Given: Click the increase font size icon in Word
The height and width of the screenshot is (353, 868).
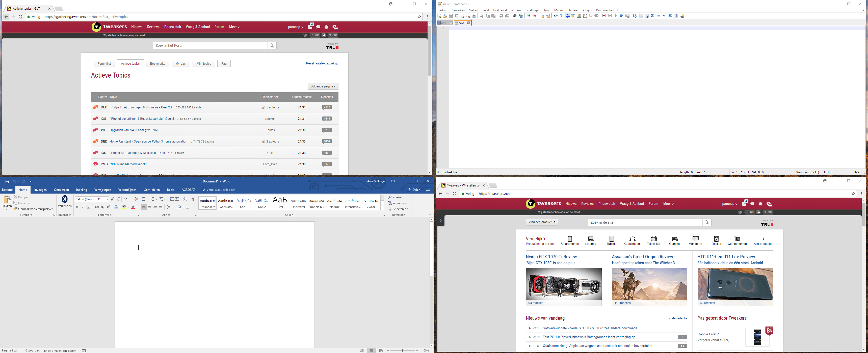Looking at the screenshot, I should point(113,199).
